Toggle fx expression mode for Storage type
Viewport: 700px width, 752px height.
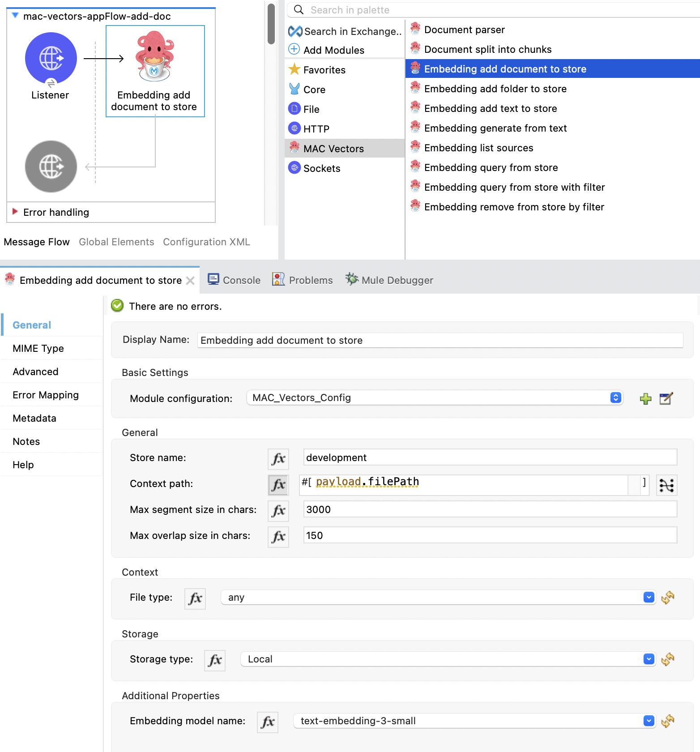215,660
